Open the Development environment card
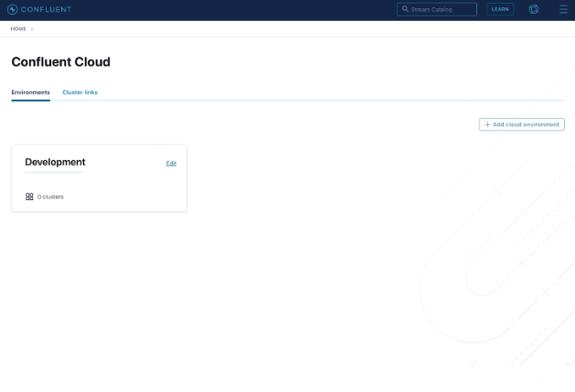This screenshot has height=392, width=575. [99, 178]
